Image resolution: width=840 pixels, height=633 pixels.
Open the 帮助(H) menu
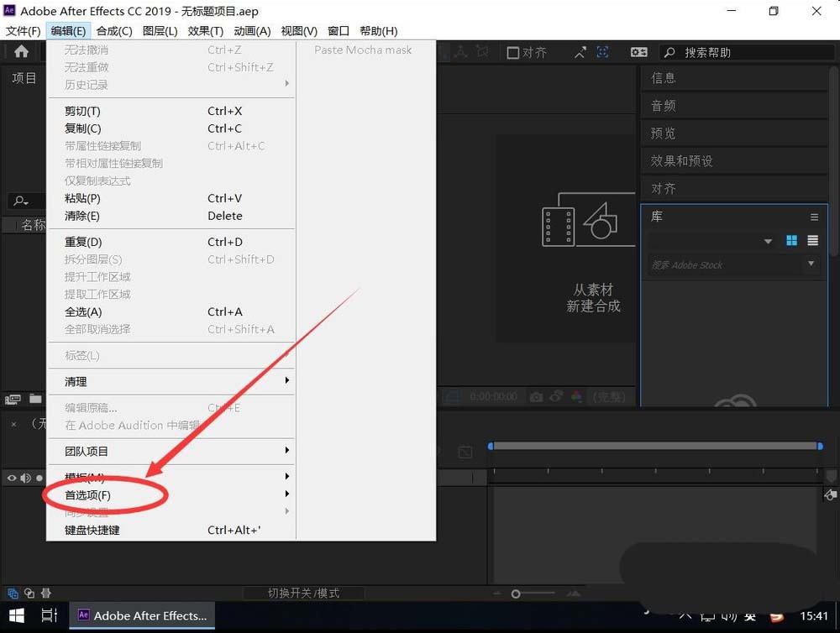coord(379,31)
